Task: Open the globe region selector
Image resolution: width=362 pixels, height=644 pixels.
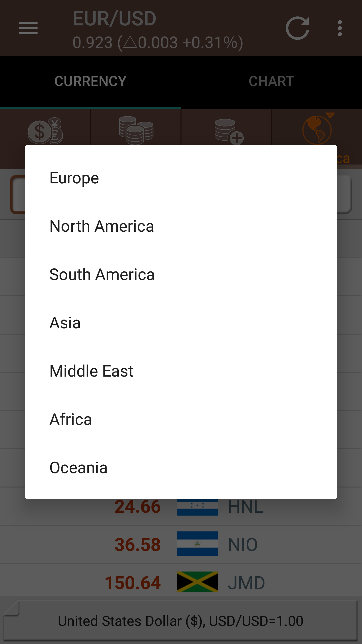Action: (317, 129)
